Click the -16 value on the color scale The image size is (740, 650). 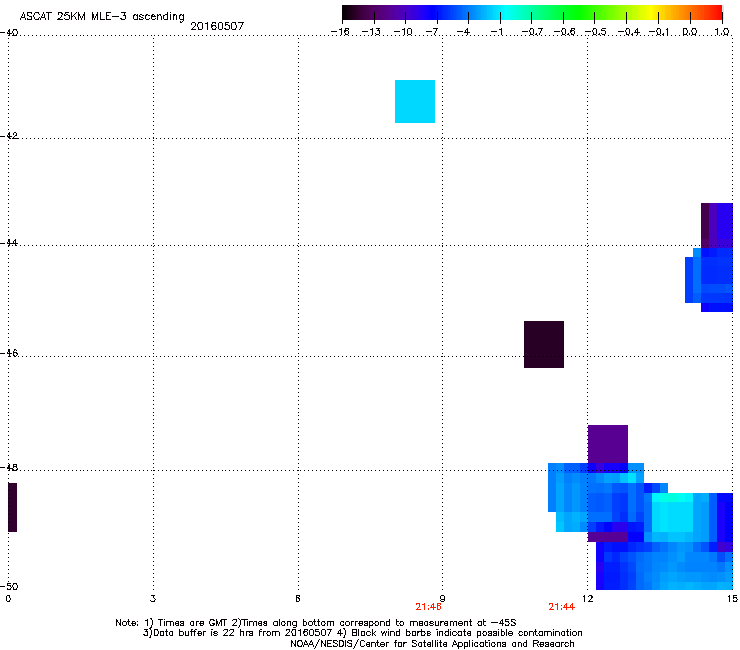(340, 32)
